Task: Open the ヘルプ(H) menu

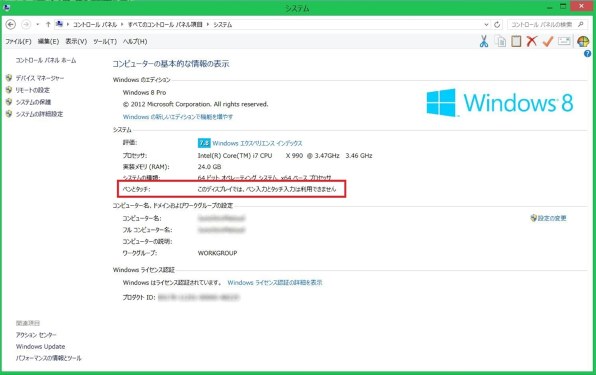Action: 135,41
